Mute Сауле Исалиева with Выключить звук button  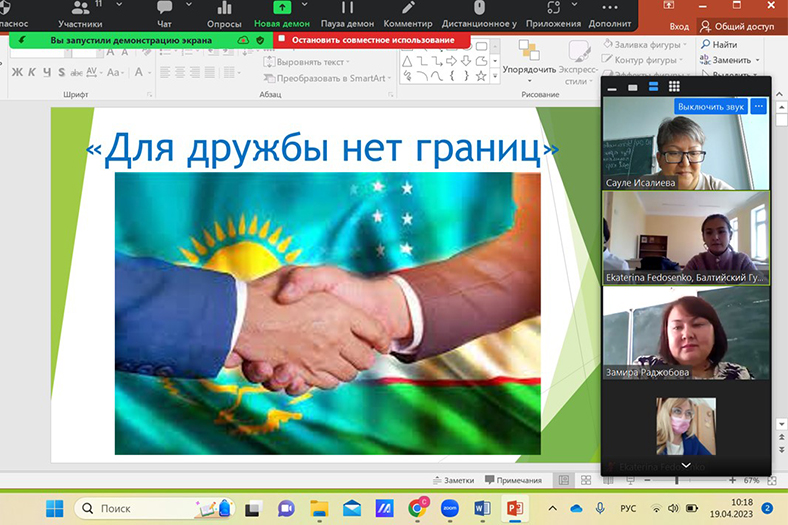click(x=710, y=106)
